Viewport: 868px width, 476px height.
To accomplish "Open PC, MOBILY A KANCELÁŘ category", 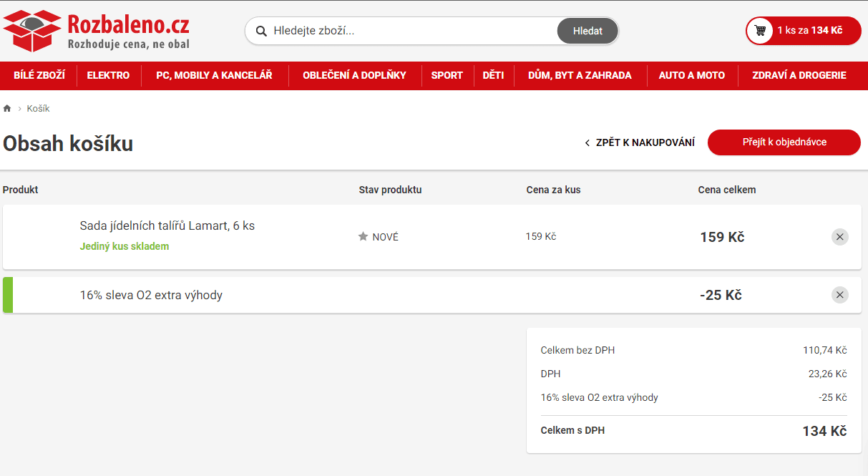I will pos(214,75).
